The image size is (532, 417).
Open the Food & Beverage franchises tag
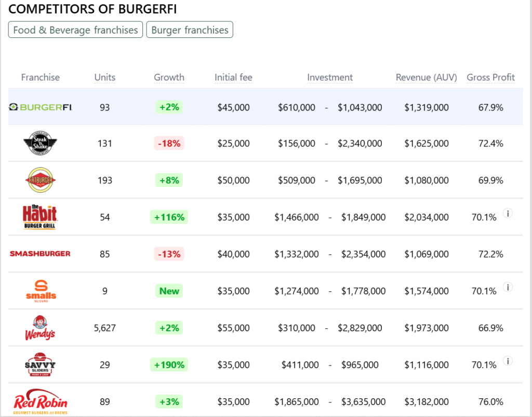tap(75, 30)
